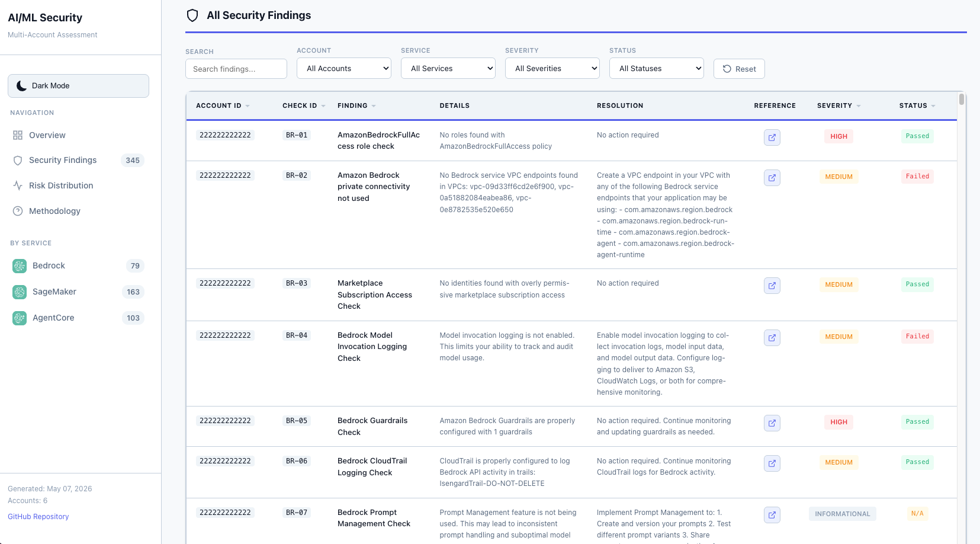This screenshot has width=980, height=544.
Task: Open reference link for BR-02
Action: click(x=772, y=178)
